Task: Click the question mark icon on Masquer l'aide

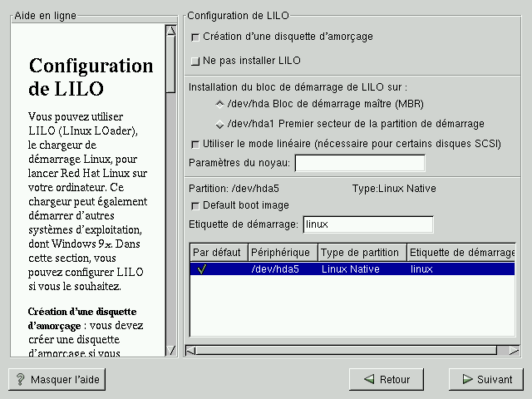Action: click(x=20, y=380)
